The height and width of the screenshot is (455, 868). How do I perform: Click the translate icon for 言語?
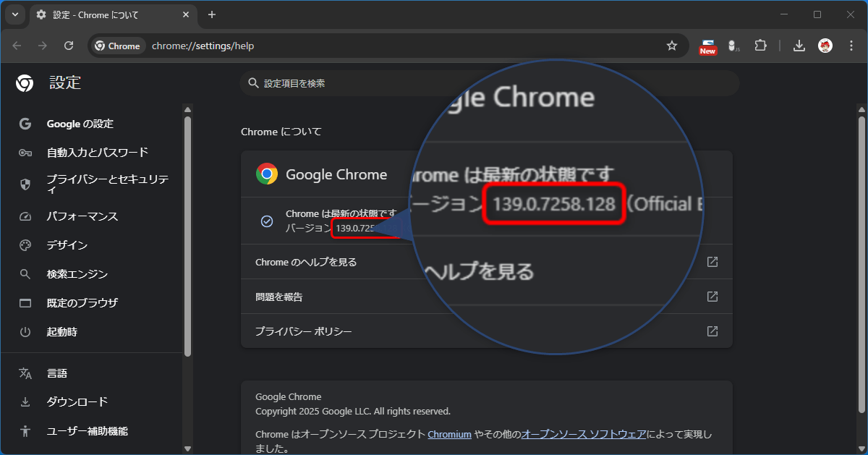coord(25,373)
